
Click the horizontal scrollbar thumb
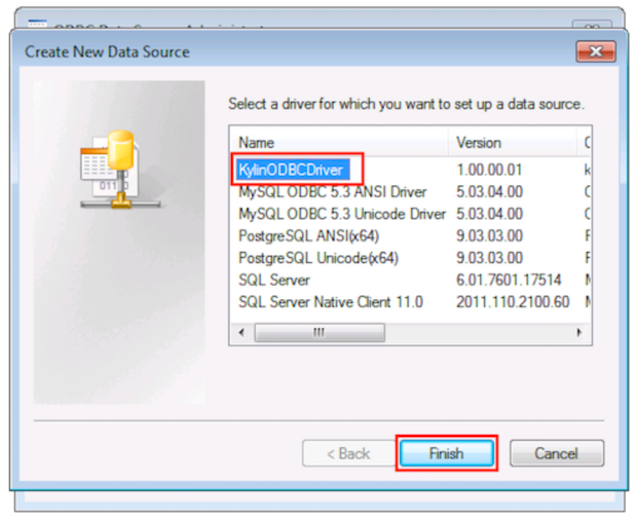coord(319,333)
